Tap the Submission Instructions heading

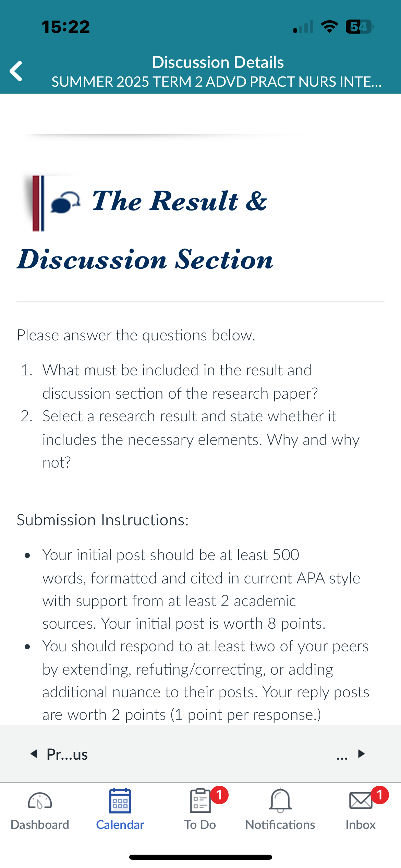coord(102,520)
